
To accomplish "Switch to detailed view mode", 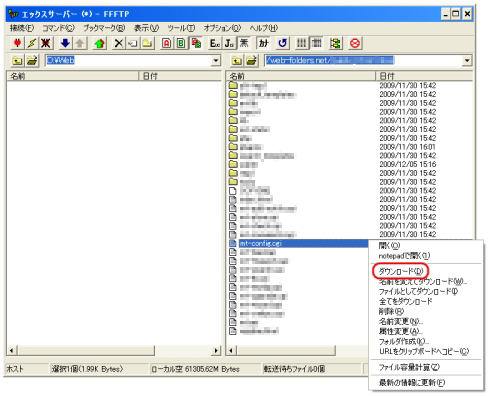I will 317,43.
